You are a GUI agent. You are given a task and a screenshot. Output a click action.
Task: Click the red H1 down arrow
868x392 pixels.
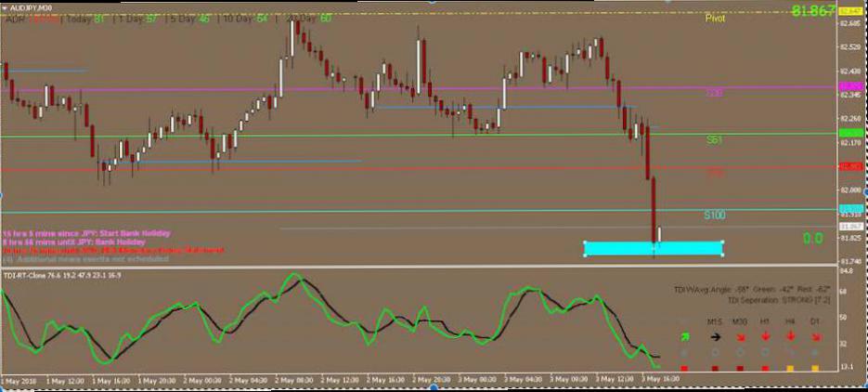[x=765, y=337]
